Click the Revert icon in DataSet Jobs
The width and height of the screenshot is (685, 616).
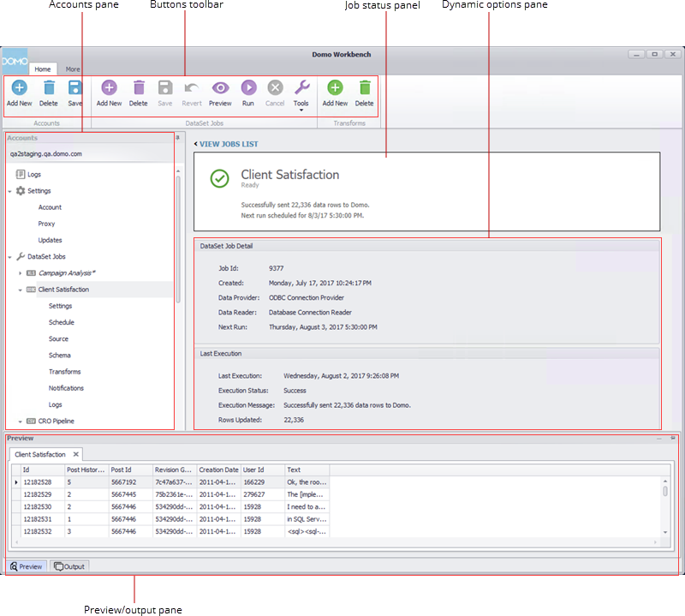[191, 88]
